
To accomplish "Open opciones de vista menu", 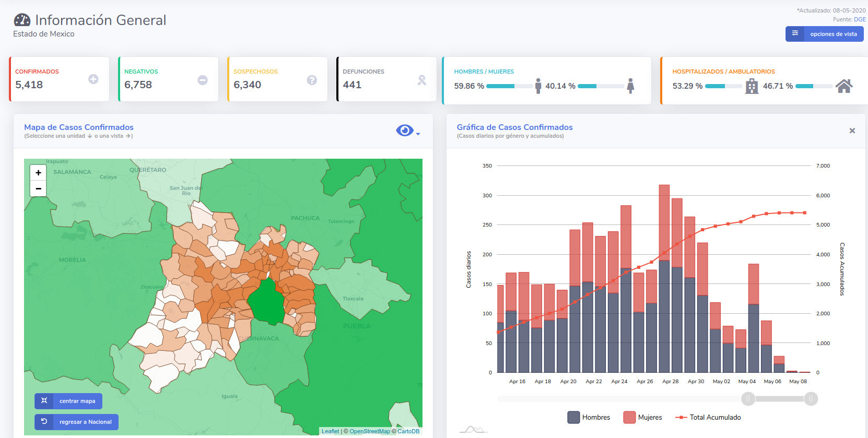I will [824, 34].
